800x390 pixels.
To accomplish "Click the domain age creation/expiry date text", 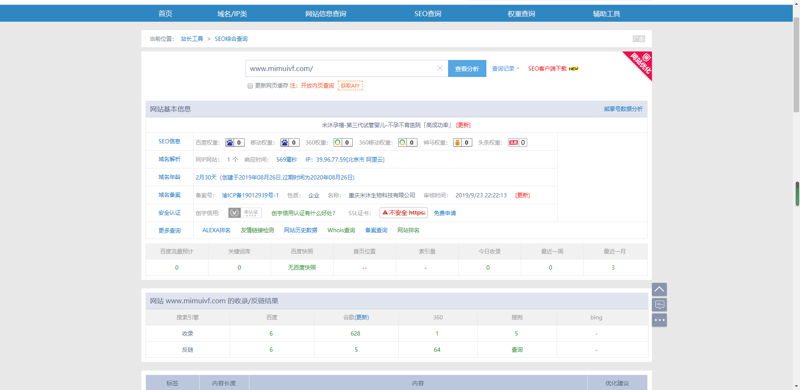I will [x=275, y=178].
